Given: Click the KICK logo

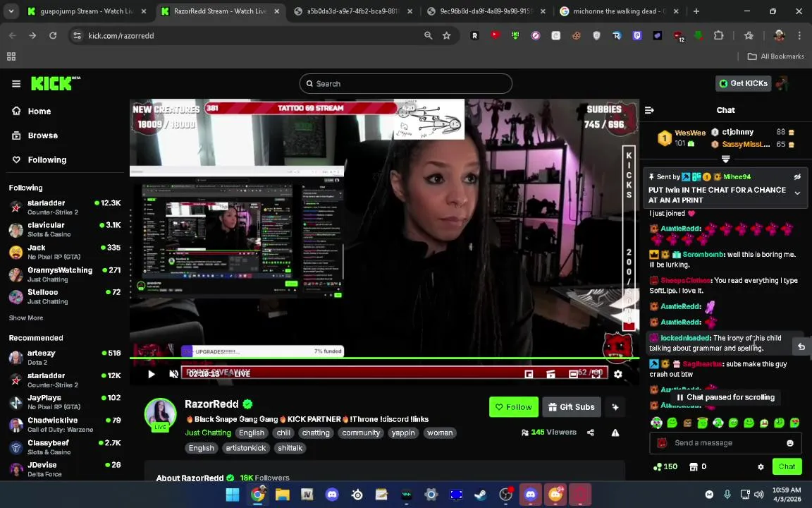Looking at the screenshot, I should [56, 83].
